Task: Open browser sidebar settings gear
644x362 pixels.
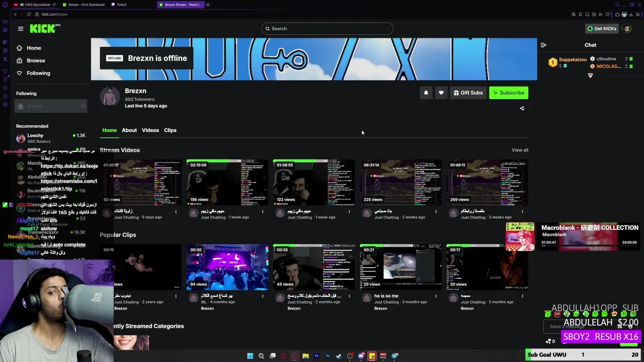Action: (x=5, y=105)
